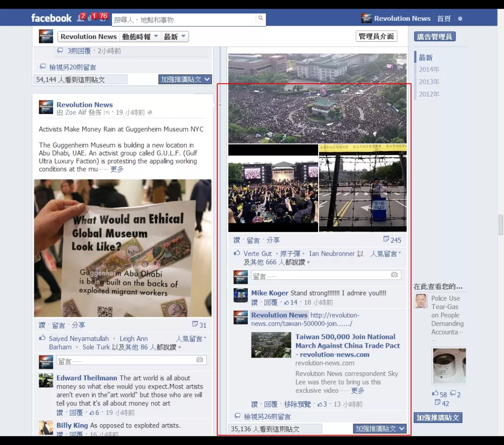Open the 管理員介面 button
504x445 pixels.
tap(376, 37)
